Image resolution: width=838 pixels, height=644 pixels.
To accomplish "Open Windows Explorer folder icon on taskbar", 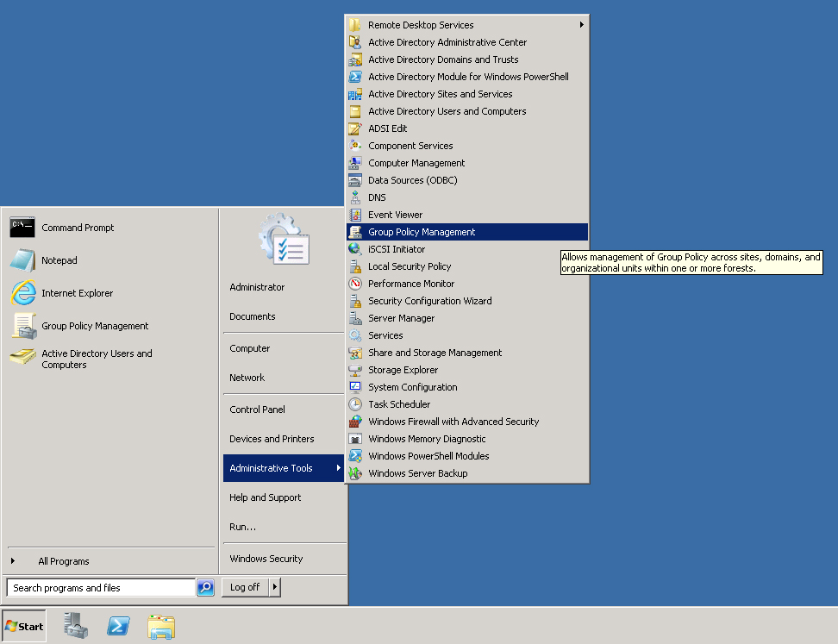I will (161, 626).
